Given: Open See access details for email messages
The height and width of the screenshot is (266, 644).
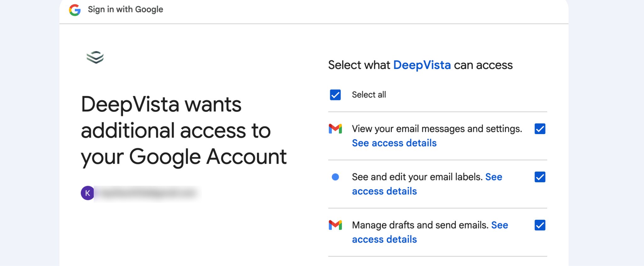Looking at the screenshot, I should click(x=394, y=143).
